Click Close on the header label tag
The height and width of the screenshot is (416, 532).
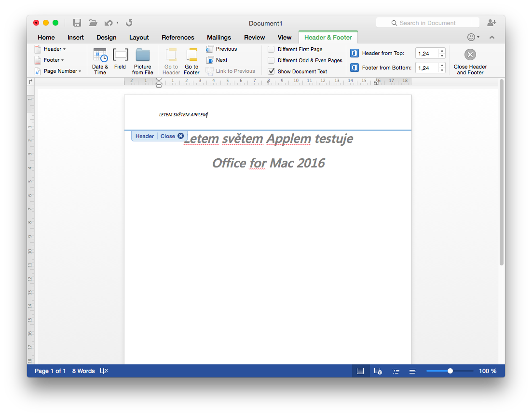pyautogui.click(x=172, y=136)
